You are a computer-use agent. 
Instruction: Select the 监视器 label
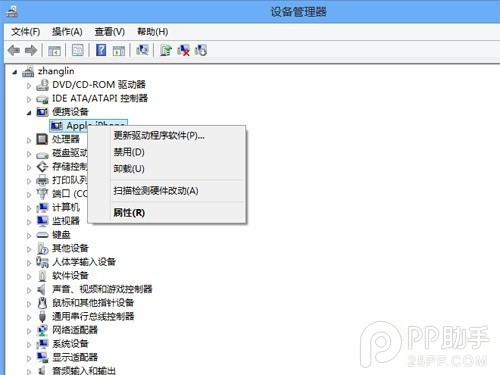point(66,221)
